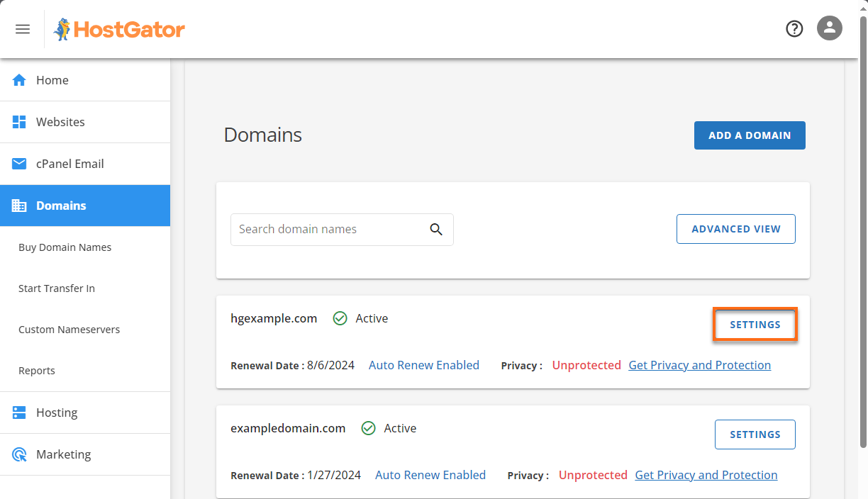
Task: Open the hamburger navigation menu
Action: [22, 28]
